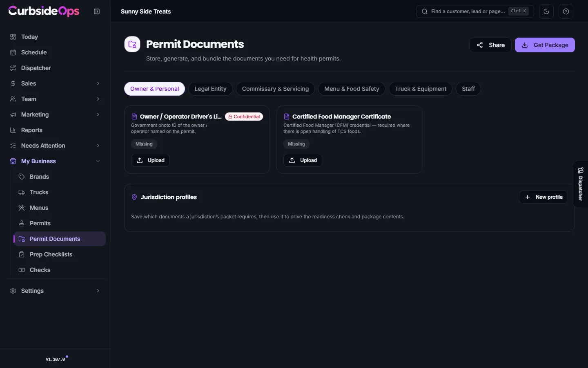Click the CurbsideOps logo

click(44, 11)
